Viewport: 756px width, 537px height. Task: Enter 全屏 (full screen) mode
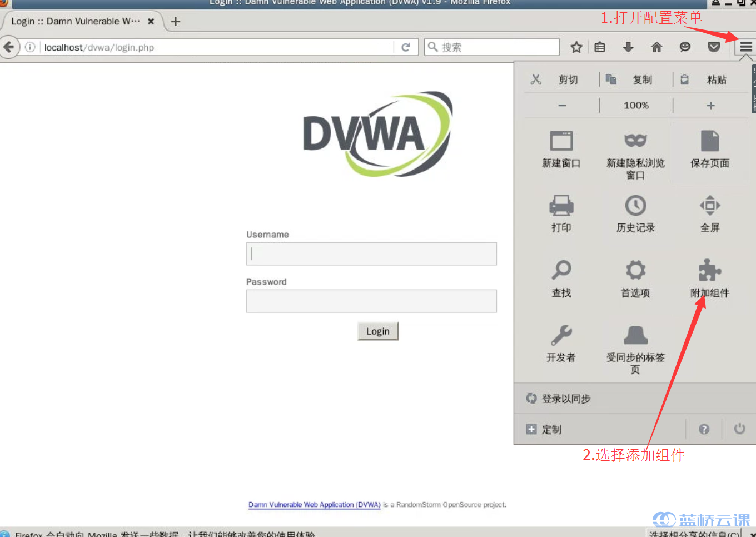point(710,213)
